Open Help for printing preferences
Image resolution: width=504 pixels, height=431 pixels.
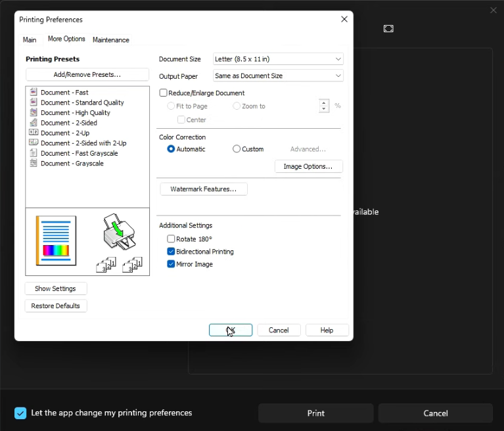[327, 330]
